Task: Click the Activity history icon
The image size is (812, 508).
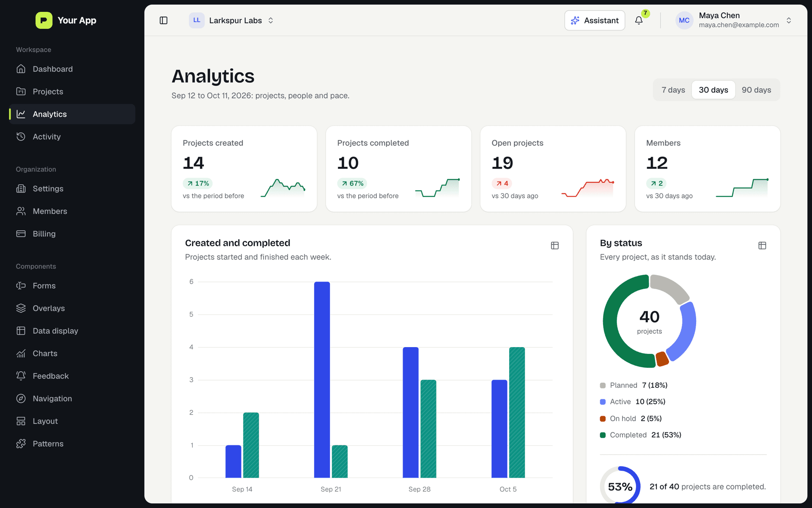Action: [x=21, y=137]
